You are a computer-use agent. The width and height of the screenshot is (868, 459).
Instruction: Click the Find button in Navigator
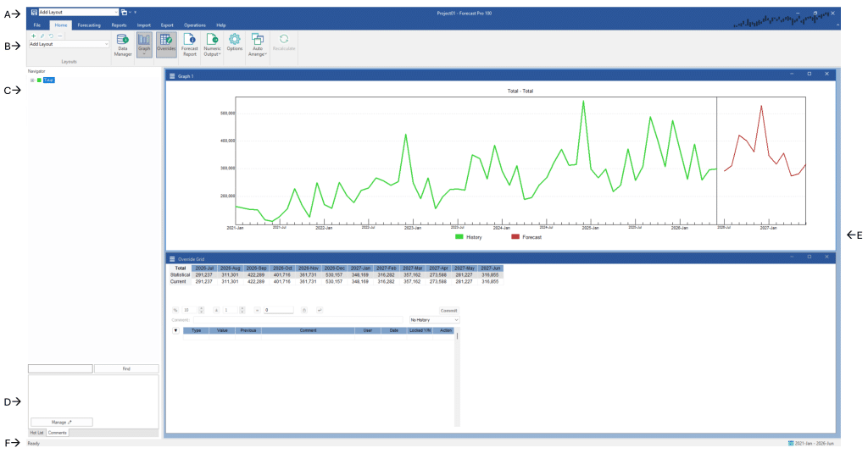[x=126, y=369]
